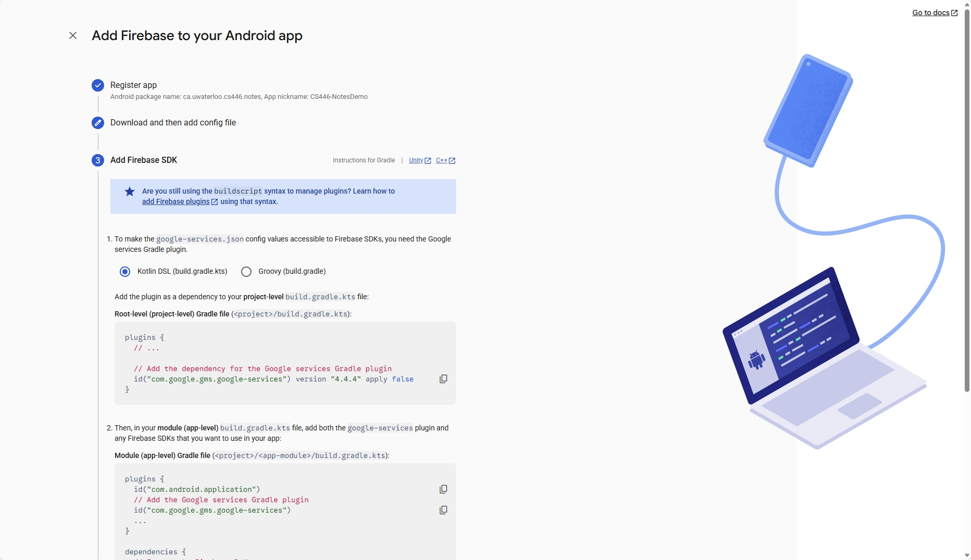Click the Download and then add config file step
Image resolution: width=971 pixels, height=560 pixels.
point(173,123)
